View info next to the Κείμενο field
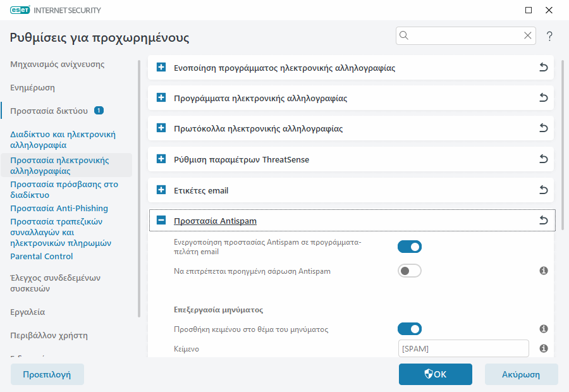569x392 pixels. [543, 348]
